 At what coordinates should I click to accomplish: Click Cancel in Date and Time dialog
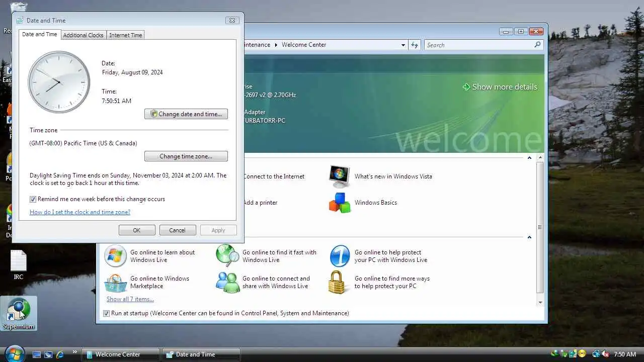[x=177, y=230]
